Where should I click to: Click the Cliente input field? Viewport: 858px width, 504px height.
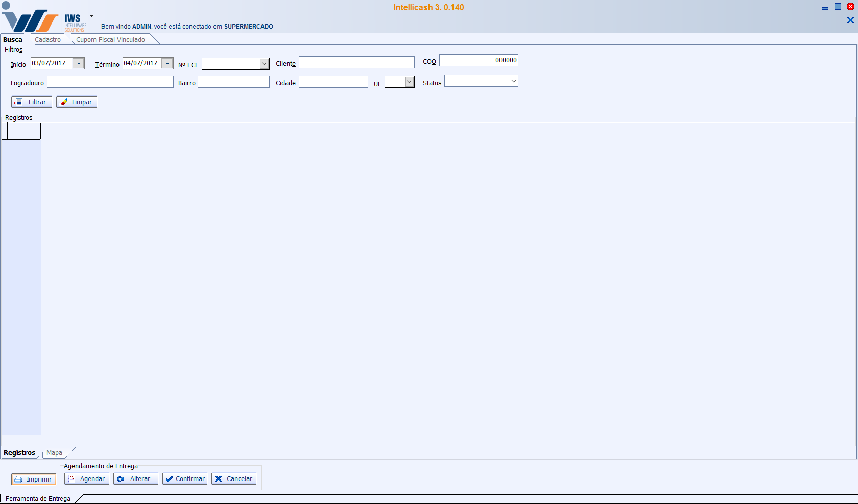coord(356,62)
